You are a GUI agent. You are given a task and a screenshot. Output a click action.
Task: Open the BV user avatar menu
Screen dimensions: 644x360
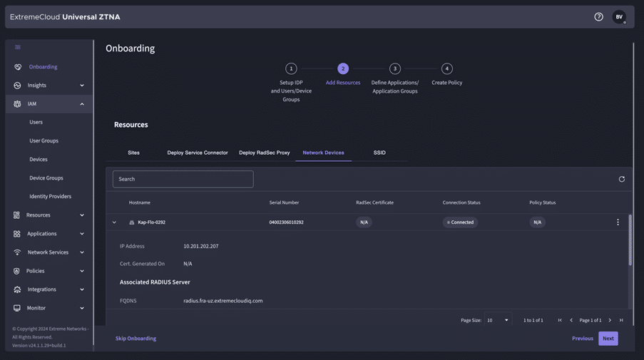(619, 17)
